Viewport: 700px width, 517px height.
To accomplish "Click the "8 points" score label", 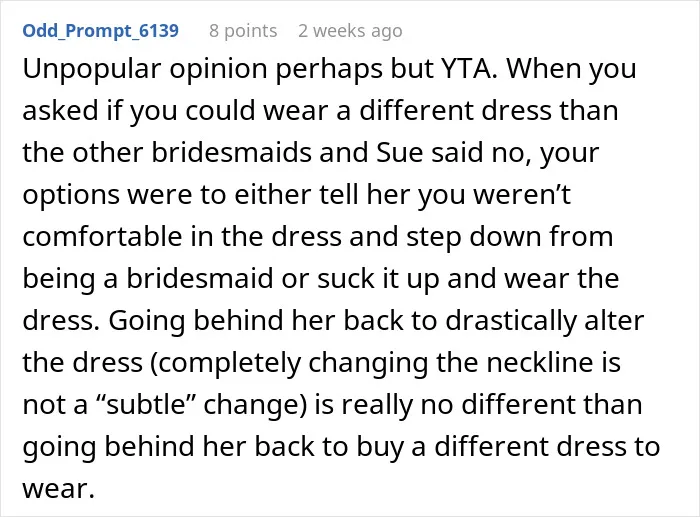I will coord(243,31).
